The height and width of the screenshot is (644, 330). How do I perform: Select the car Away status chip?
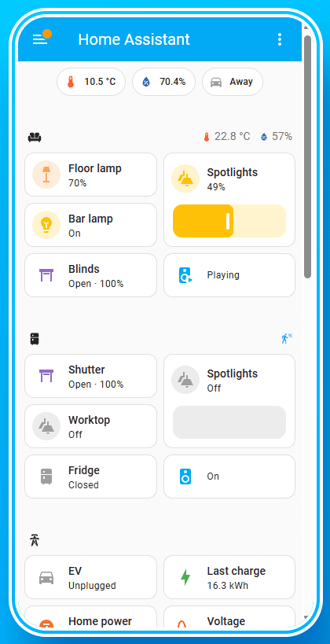(233, 82)
